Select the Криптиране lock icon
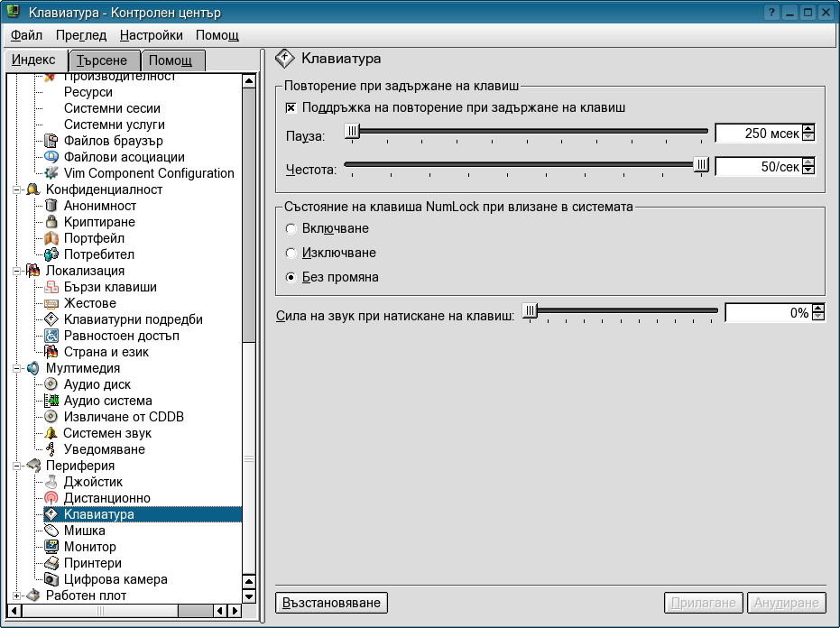The image size is (840, 628). (x=51, y=222)
